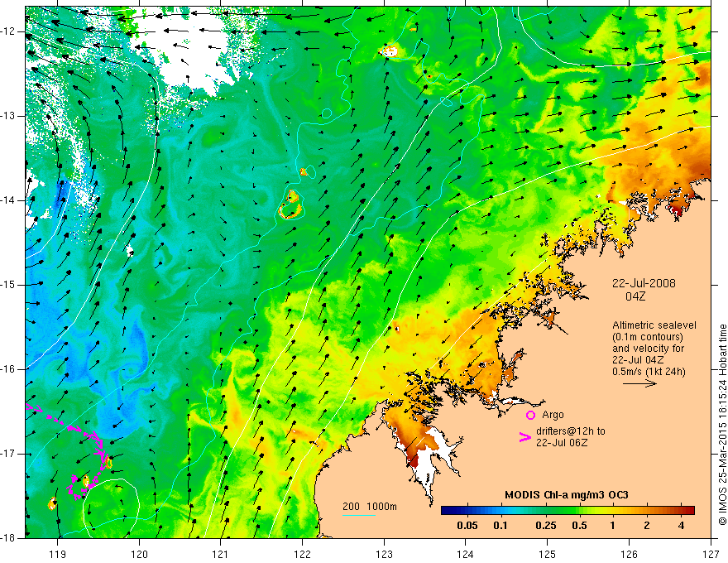Screen dimensions: 728x563
Task: Click the '22-Jul 06Z' drifter legend text
Action: tap(562, 443)
